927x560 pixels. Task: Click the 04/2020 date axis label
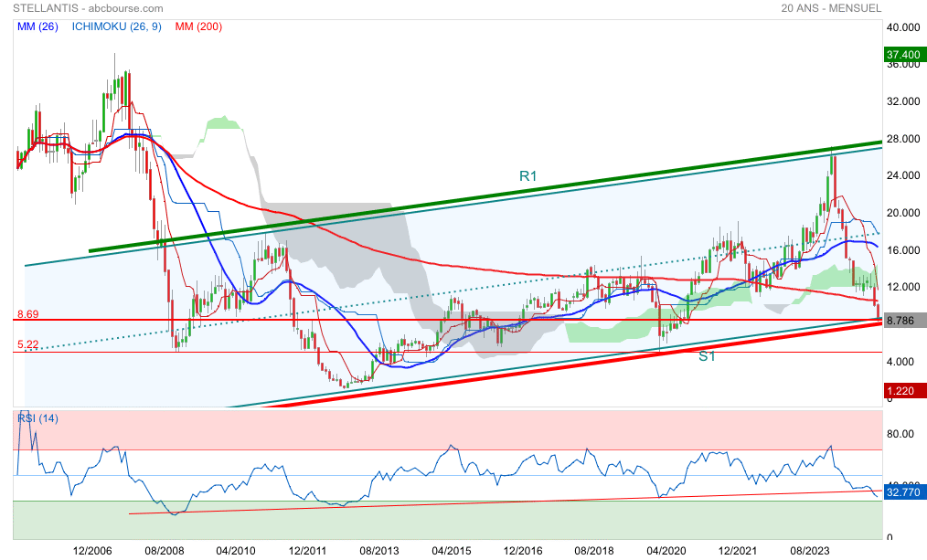pyautogui.click(x=666, y=551)
